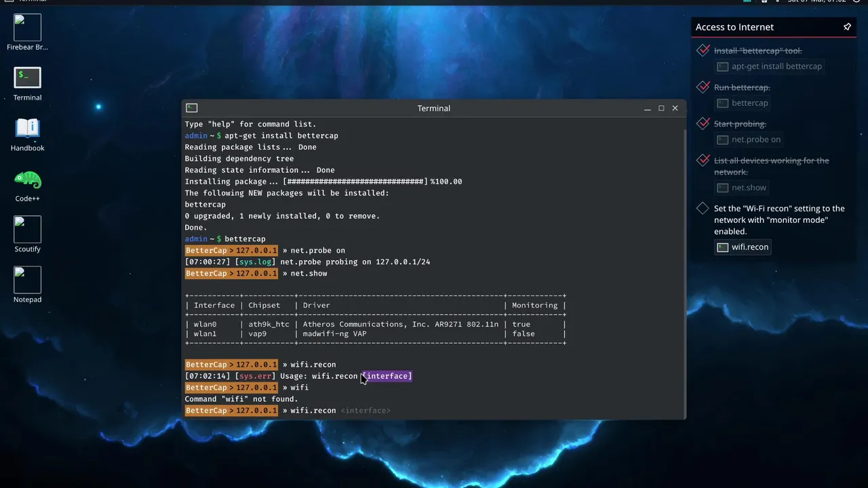Click the struck-through "Start probing." task text
Screen dimensions: 868x488
click(740, 124)
